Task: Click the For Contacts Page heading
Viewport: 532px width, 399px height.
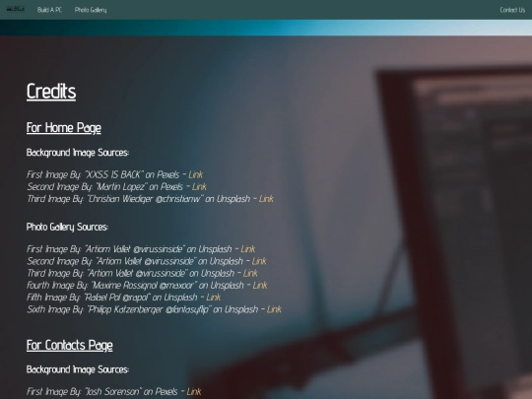Action: (x=70, y=346)
